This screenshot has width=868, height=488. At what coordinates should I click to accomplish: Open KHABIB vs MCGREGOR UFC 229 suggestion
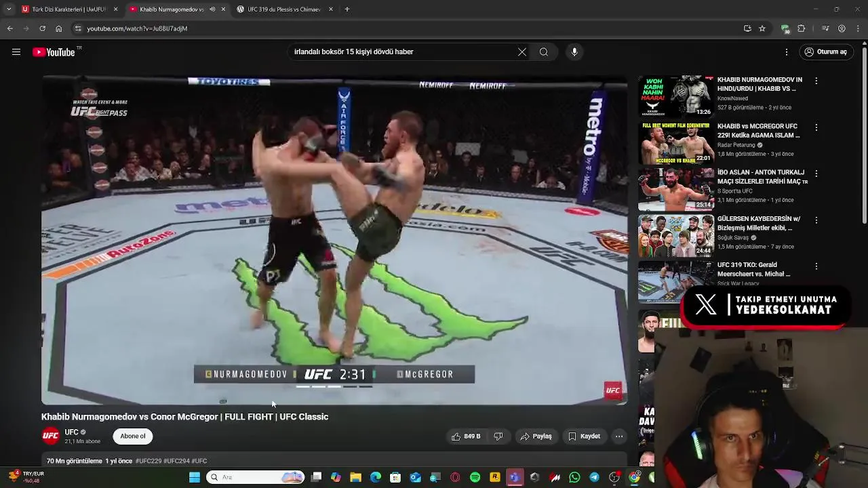click(x=675, y=143)
